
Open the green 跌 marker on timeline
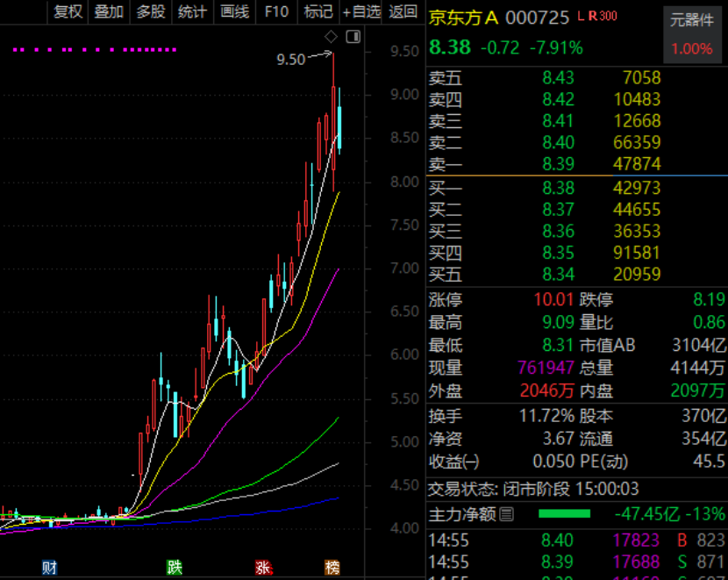(175, 568)
